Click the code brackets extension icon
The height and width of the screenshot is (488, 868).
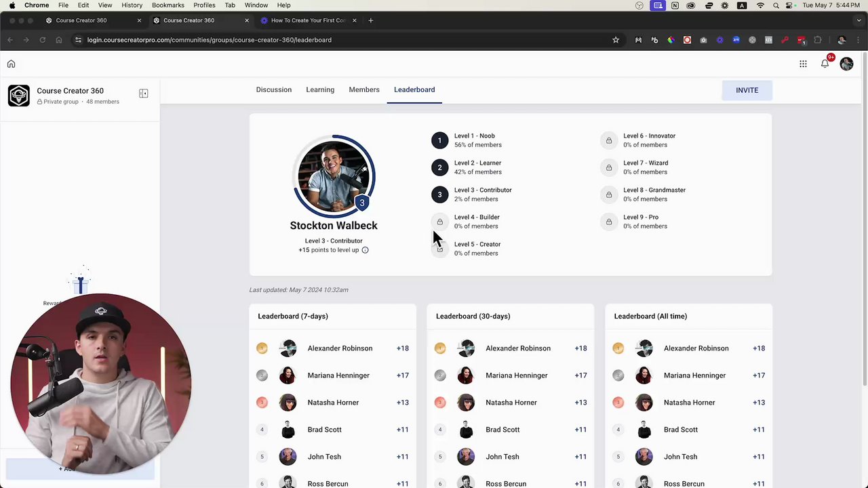click(768, 40)
